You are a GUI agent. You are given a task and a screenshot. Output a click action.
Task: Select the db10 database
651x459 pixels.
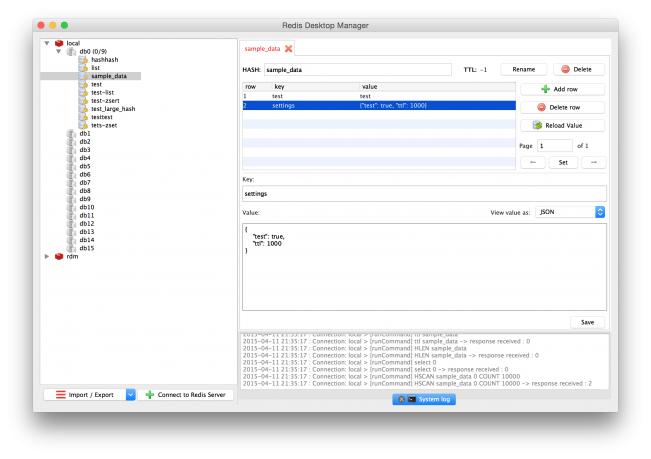point(87,207)
